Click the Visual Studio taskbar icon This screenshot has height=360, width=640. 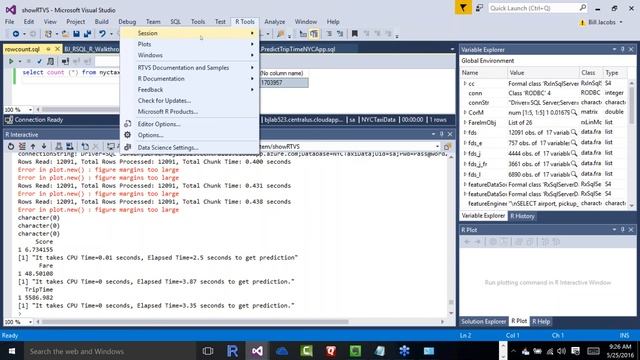click(257, 351)
